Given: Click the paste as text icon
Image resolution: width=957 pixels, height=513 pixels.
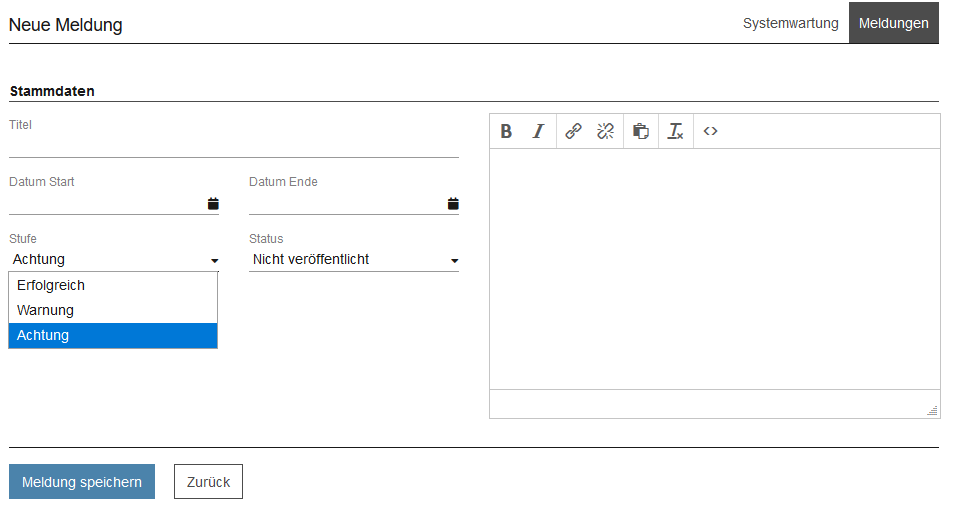Looking at the screenshot, I should pyautogui.click(x=641, y=131).
